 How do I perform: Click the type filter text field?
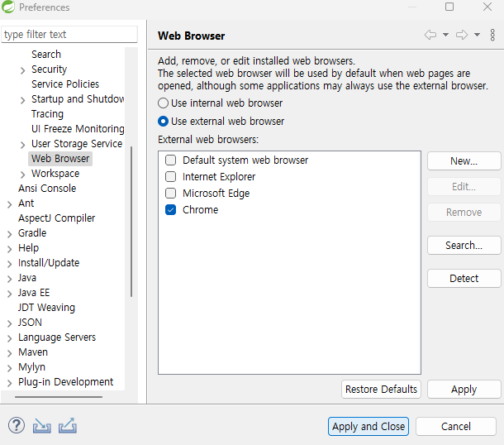tap(69, 34)
